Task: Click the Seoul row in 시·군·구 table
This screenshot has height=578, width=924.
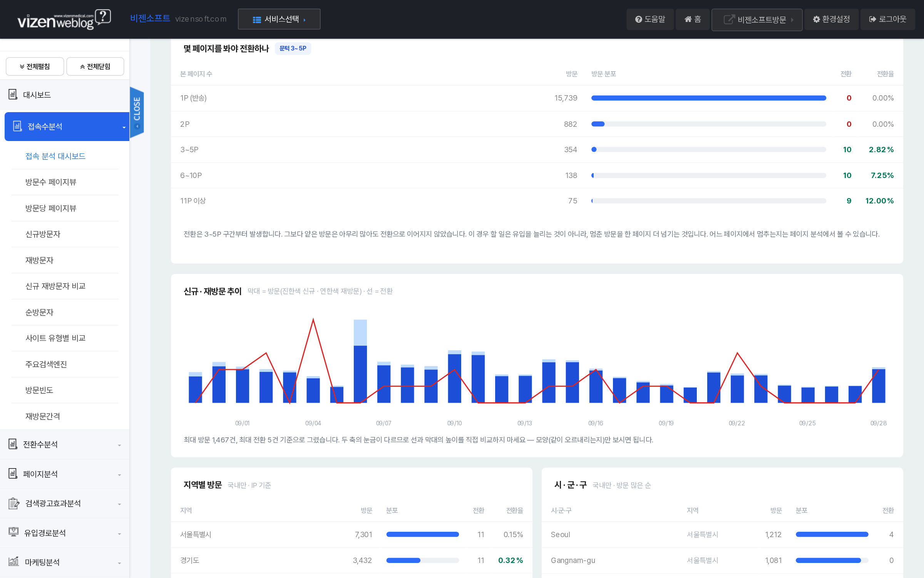Action: click(x=722, y=535)
